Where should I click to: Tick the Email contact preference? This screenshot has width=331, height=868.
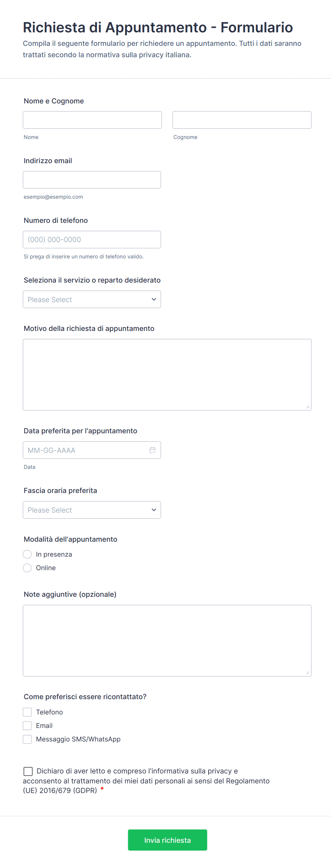[27, 725]
